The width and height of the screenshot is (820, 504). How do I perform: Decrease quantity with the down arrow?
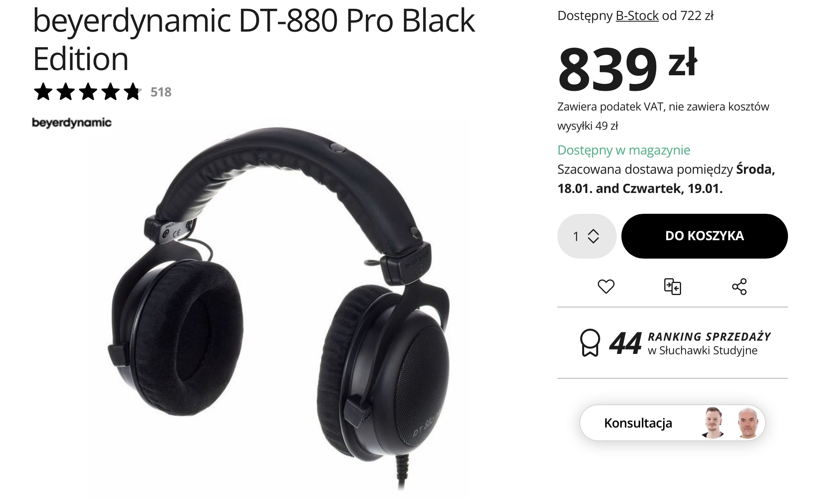coord(593,240)
